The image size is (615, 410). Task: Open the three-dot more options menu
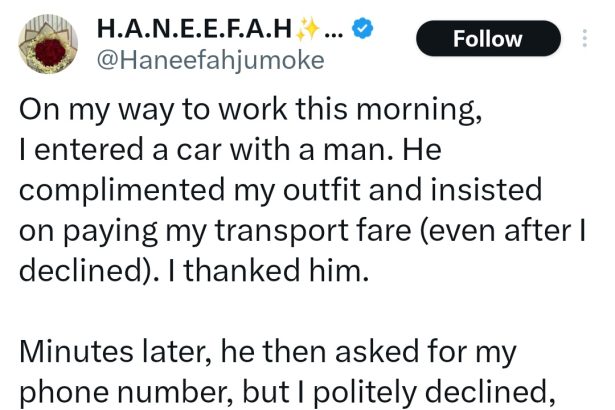(x=585, y=38)
